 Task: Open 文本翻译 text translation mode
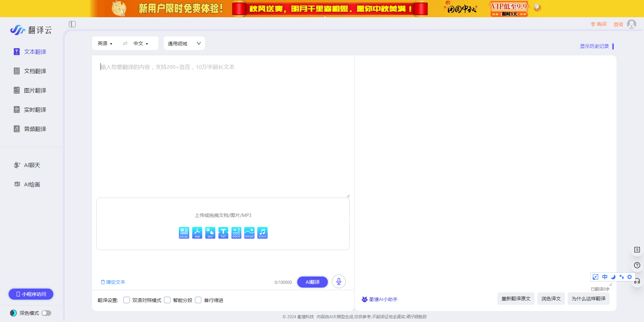[x=30, y=52]
